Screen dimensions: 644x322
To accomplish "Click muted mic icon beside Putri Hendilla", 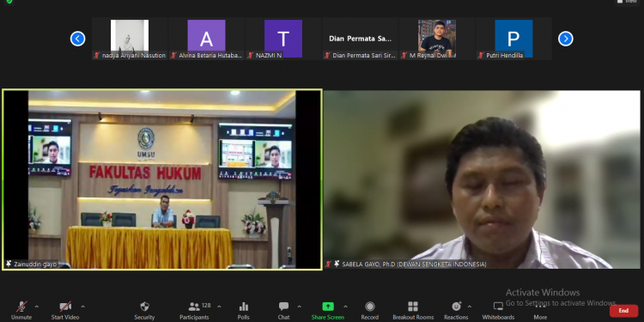I will pos(481,56).
